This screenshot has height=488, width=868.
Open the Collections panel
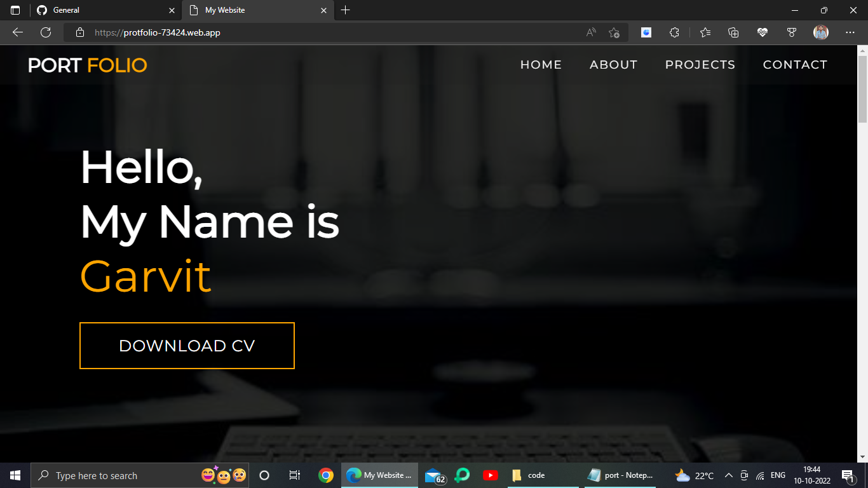[733, 32]
